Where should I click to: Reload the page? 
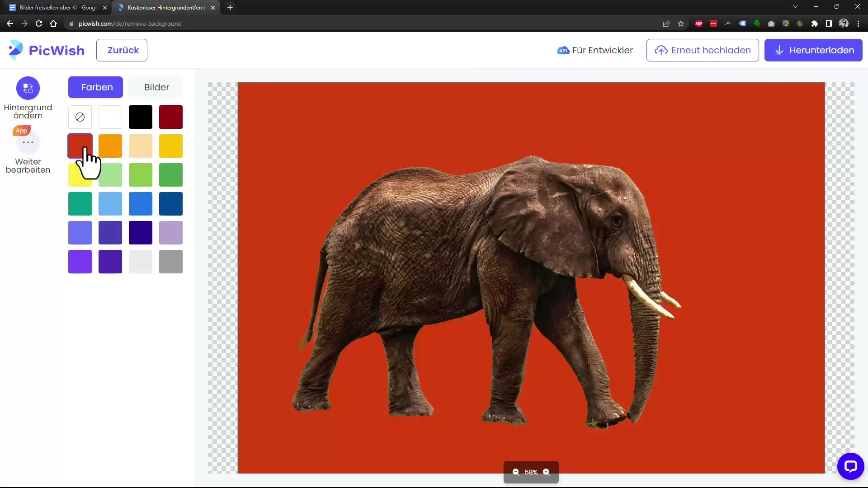[39, 23]
